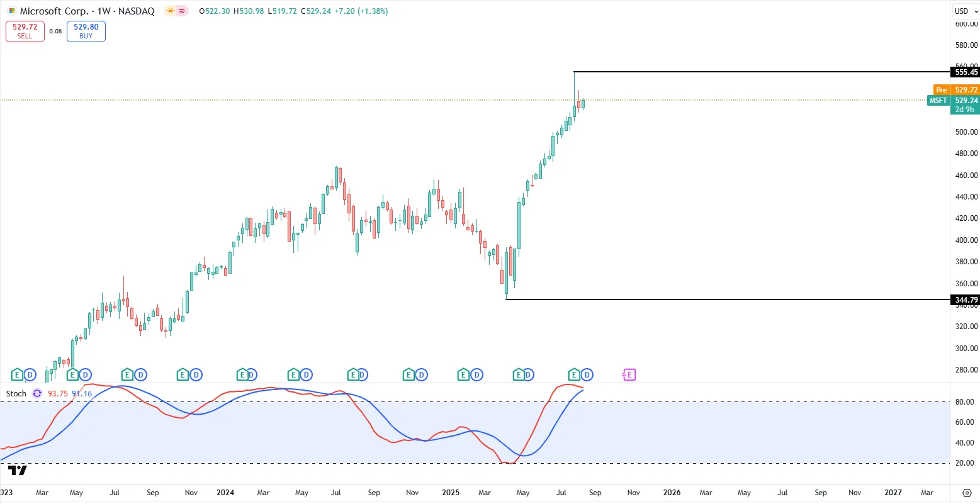Open the purple upcoming earnings marker
Viewport: 980px width, 504px height.
coord(629,375)
